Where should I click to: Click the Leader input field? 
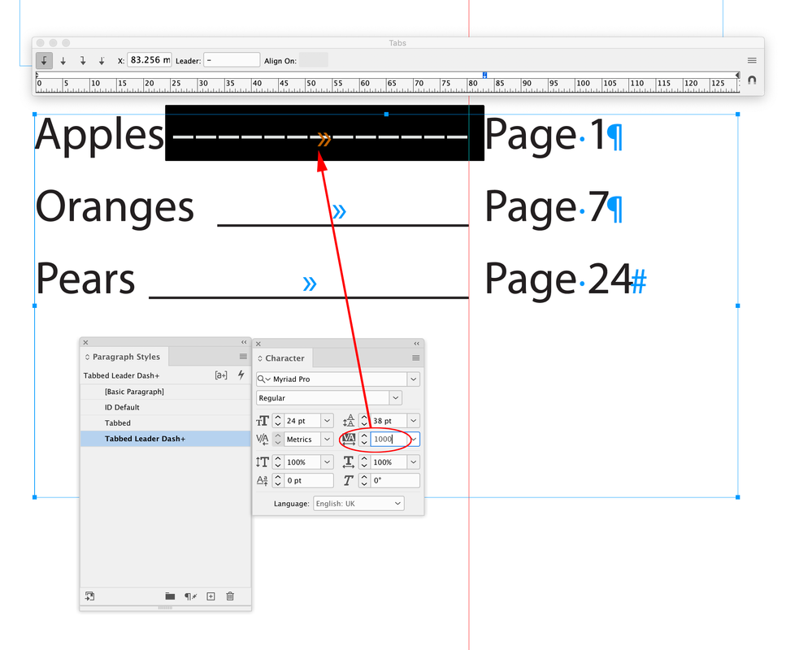[x=232, y=60]
